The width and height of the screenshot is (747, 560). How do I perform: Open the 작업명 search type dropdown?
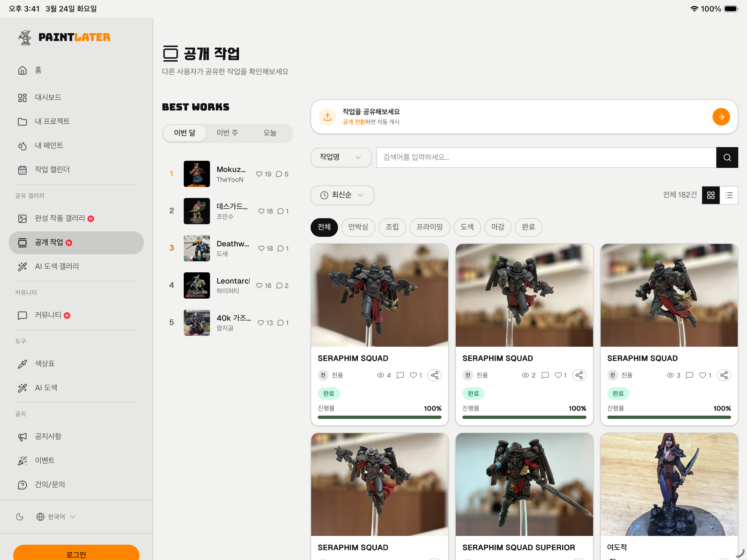click(341, 157)
